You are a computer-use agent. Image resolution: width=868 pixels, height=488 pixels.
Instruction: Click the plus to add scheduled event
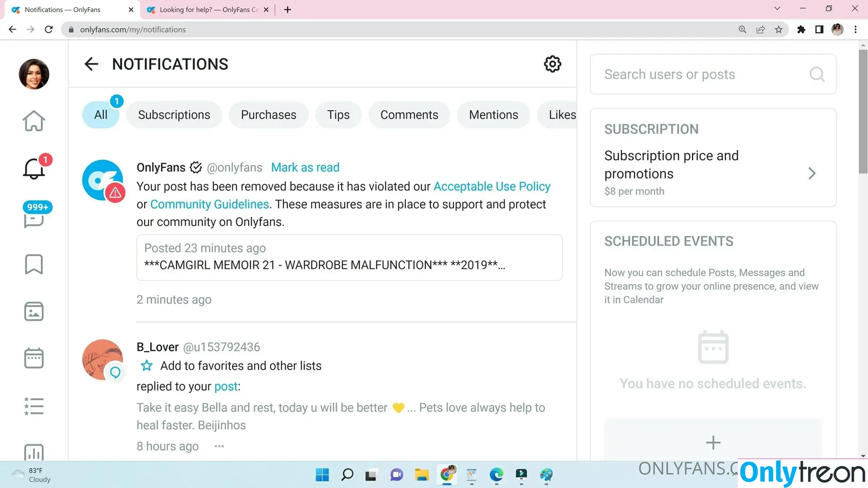(x=713, y=442)
